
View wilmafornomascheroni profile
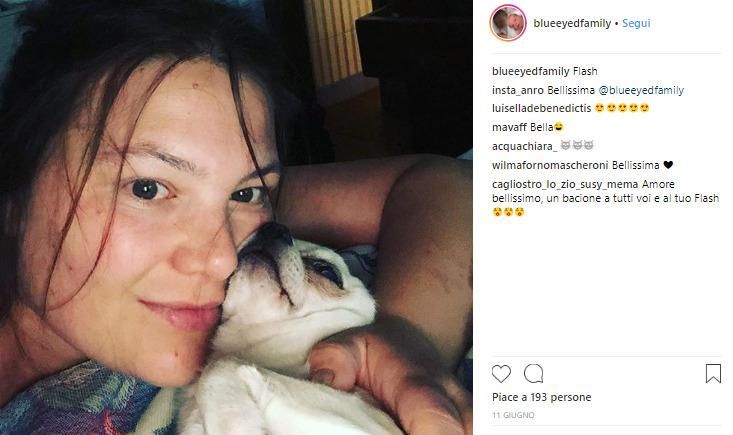point(550,165)
